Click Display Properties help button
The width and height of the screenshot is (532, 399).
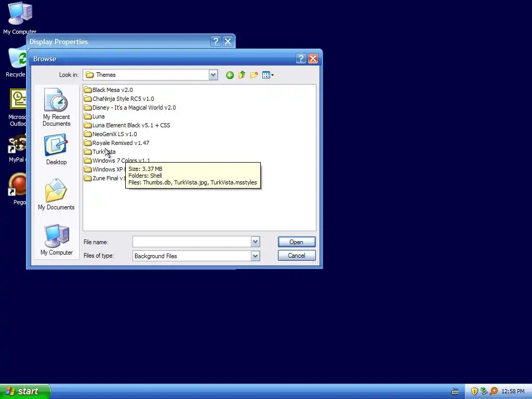pos(216,42)
